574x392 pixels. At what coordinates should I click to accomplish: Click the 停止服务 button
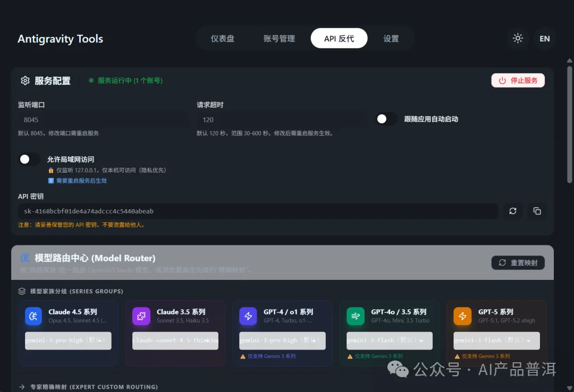(x=518, y=80)
